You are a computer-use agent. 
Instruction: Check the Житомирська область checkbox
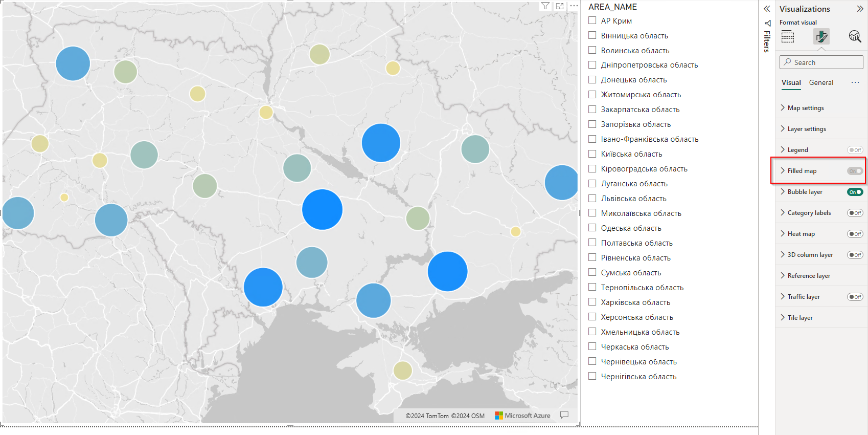[x=592, y=94]
